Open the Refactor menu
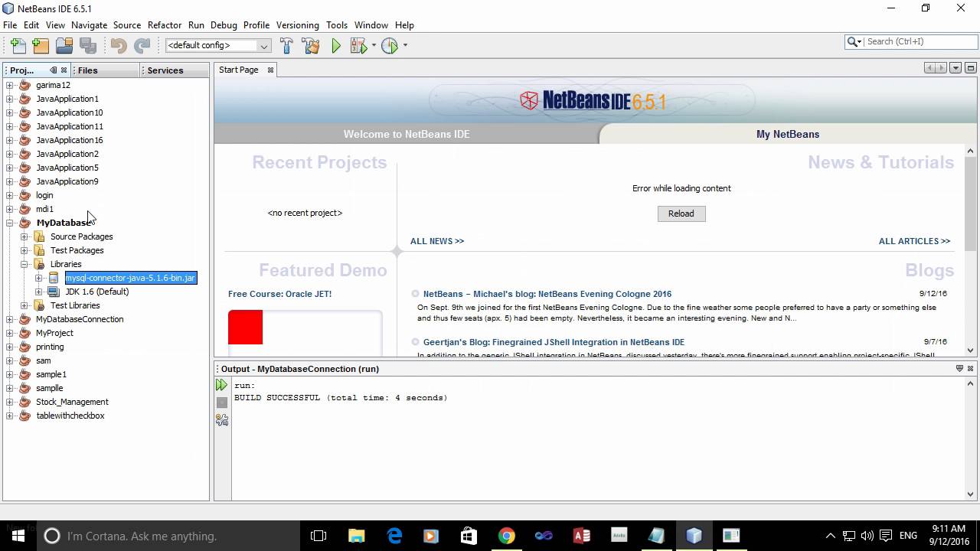The width and height of the screenshot is (980, 551). pos(165,25)
